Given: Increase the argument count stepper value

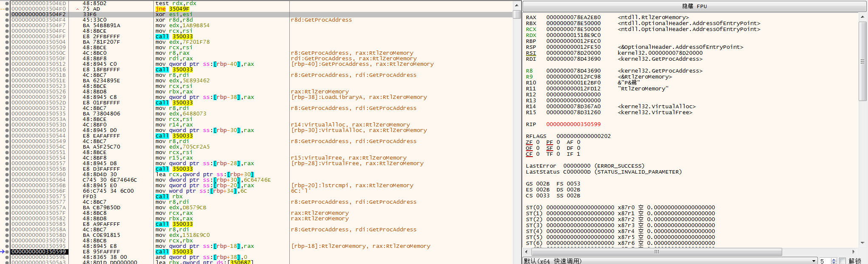Looking at the screenshot, I should [x=833, y=259].
